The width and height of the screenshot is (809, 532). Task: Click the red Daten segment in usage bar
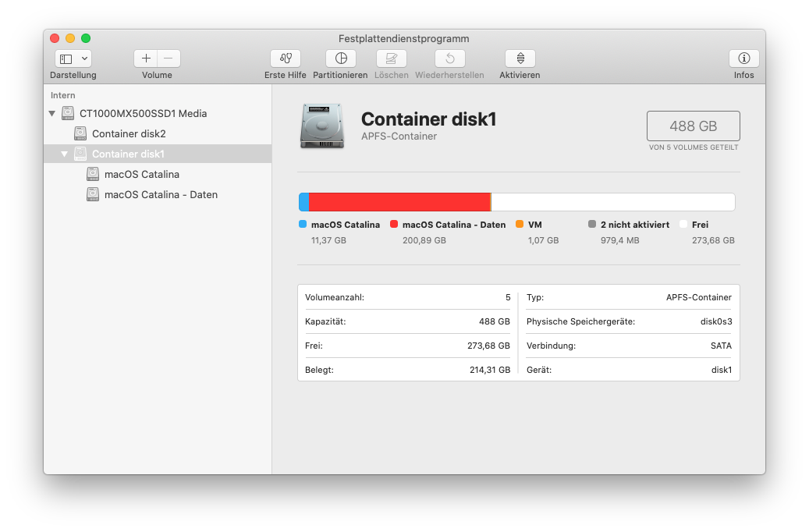pos(398,202)
